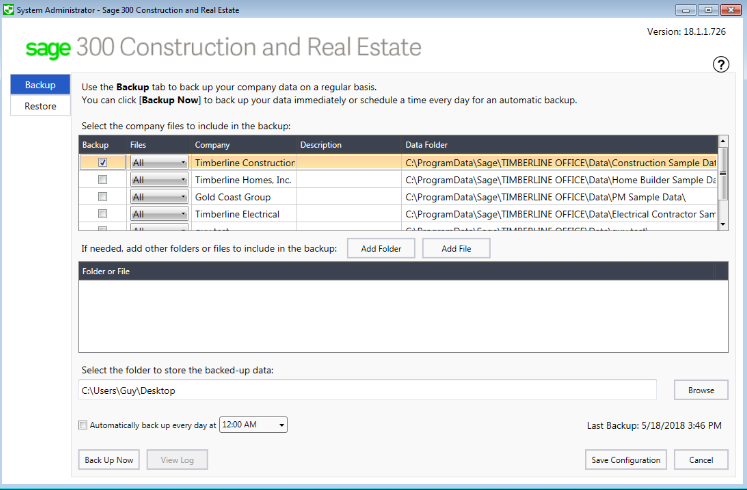Expand Files dropdown for Gold Coast Group
The width and height of the screenshot is (747, 490).
point(159,197)
